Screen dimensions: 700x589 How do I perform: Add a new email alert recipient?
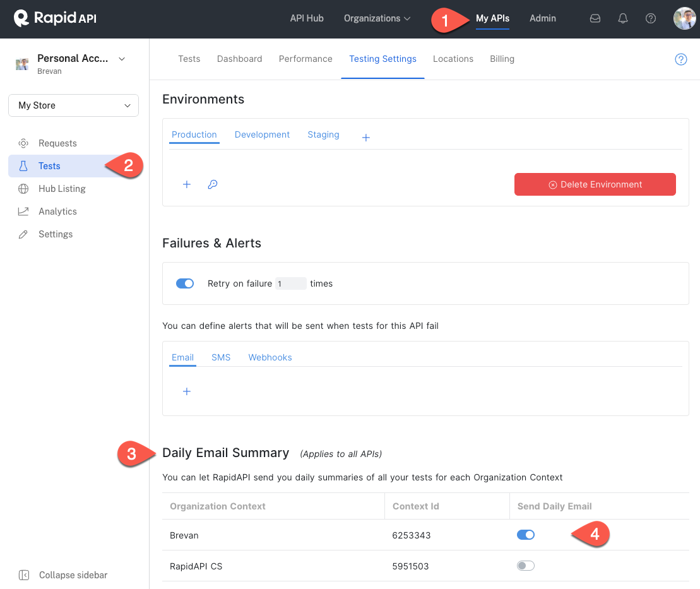click(187, 391)
